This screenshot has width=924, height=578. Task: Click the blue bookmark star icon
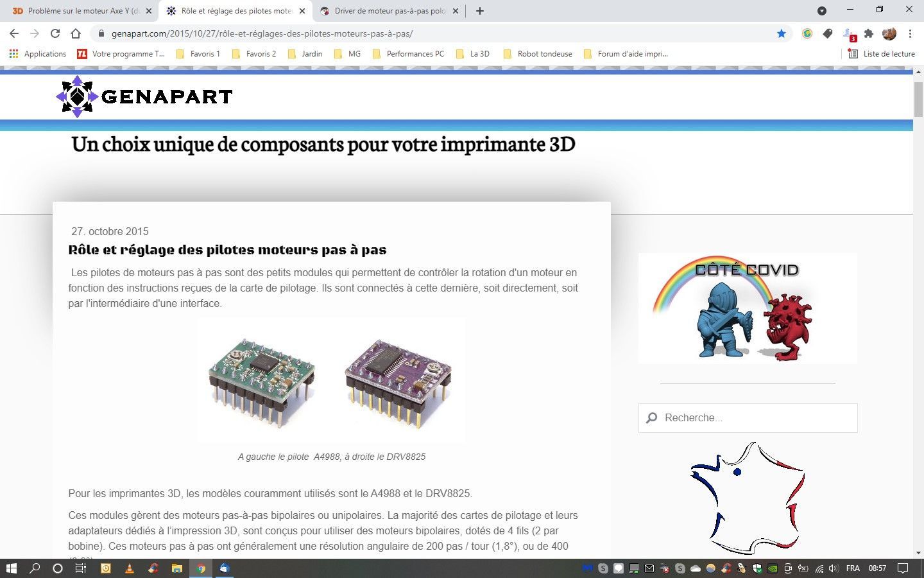(x=782, y=33)
